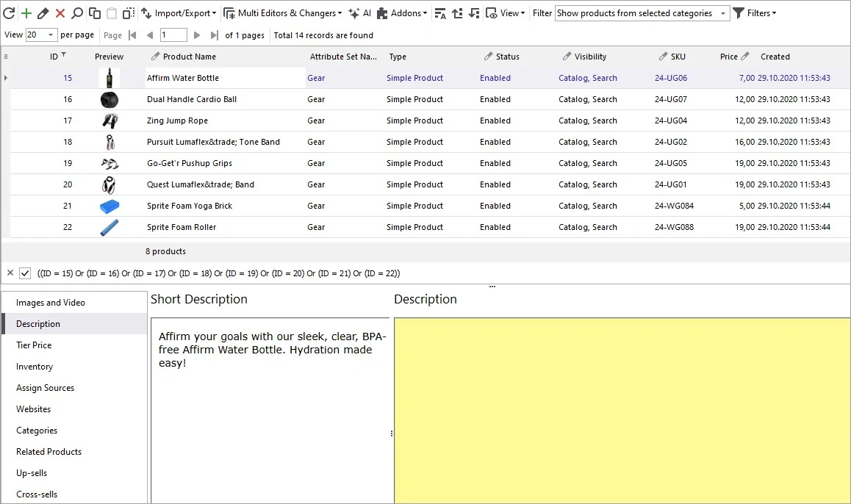Click the ID filter expression text
Image resolution: width=851 pixels, height=504 pixels.
tap(218, 273)
